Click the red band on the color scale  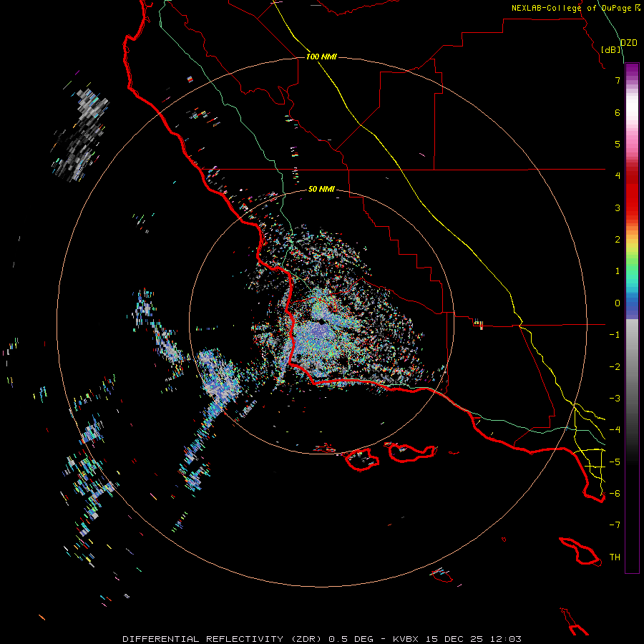[632, 193]
